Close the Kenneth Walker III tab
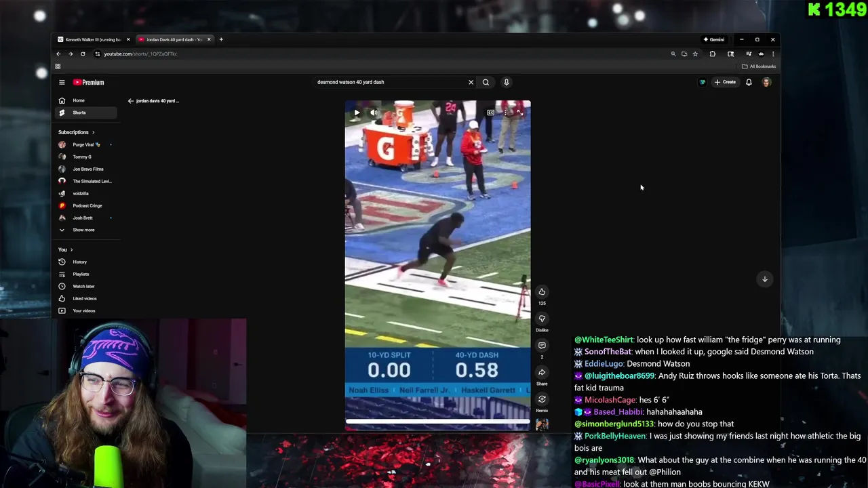Viewport: 868px width, 488px height. pos(128,39)
